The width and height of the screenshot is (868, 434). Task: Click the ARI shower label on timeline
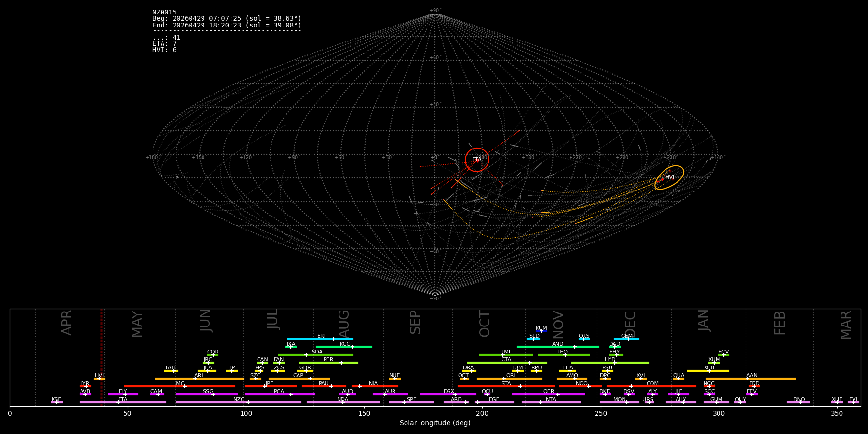(199, 376)
